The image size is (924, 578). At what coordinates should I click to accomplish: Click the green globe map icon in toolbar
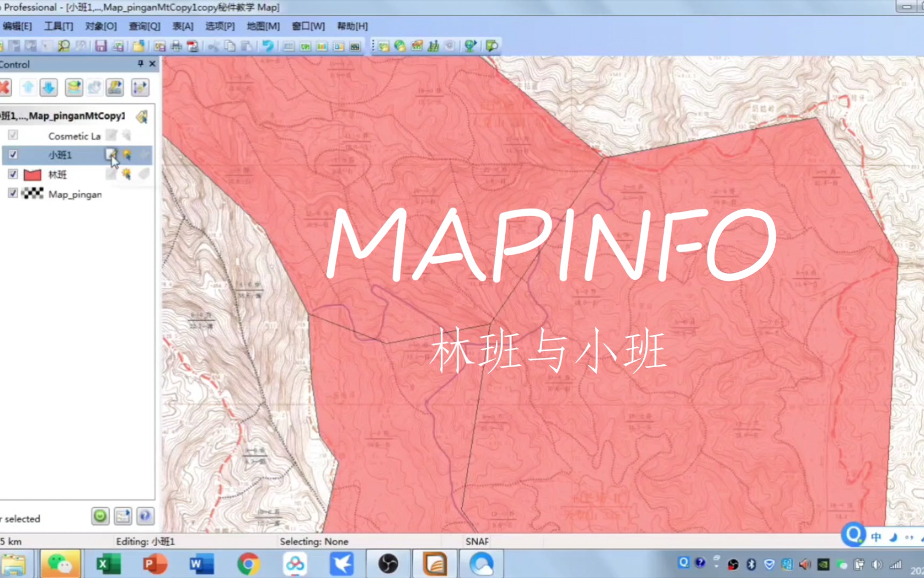click(x=400, y=46)
